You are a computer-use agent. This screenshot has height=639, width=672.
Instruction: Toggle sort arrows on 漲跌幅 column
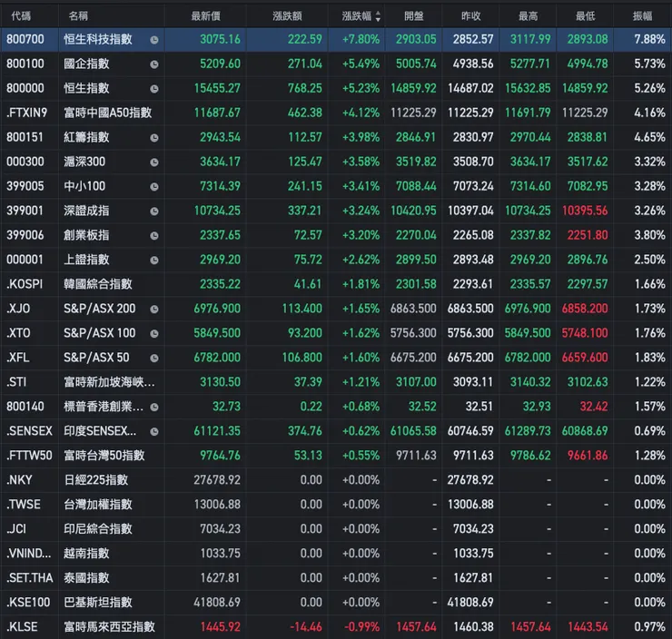(x=378, y=16)
